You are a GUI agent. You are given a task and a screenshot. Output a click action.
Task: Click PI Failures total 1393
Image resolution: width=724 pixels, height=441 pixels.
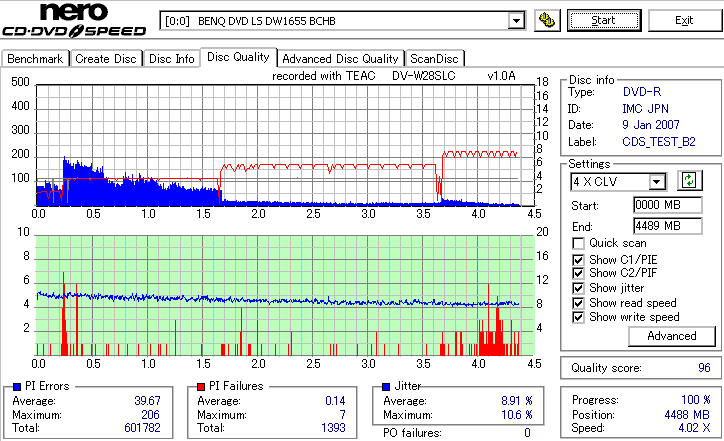click(x=333, y=428)
